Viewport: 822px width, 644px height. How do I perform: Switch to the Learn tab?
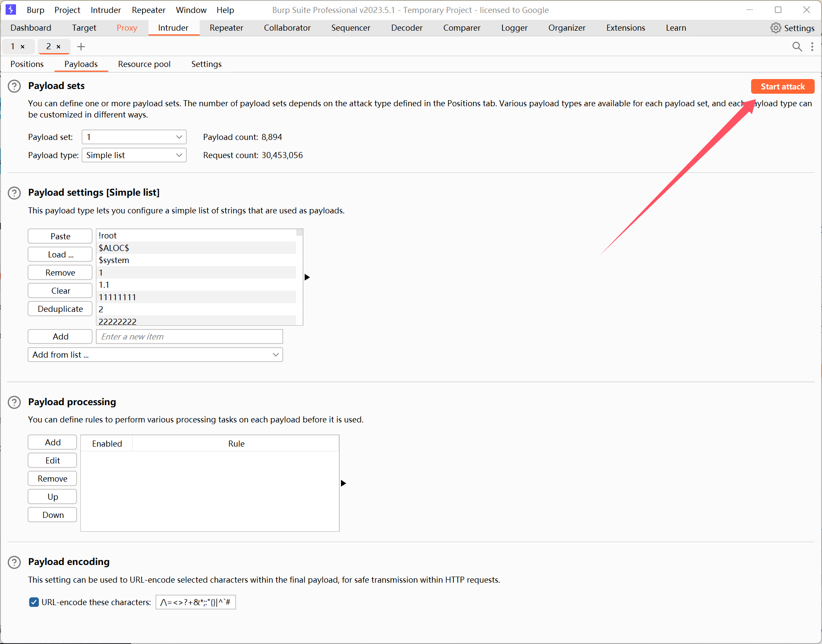coord(676,28)
